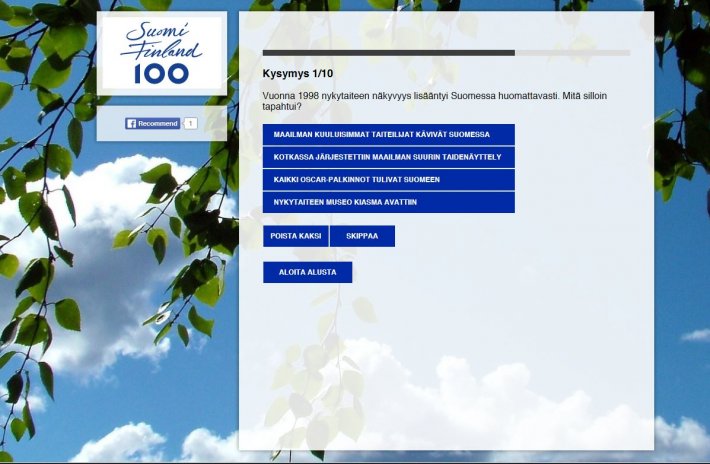Click the handwritten 'Finland' word in logo
This screenshot has height=464, width=710.
click(164, 49)
